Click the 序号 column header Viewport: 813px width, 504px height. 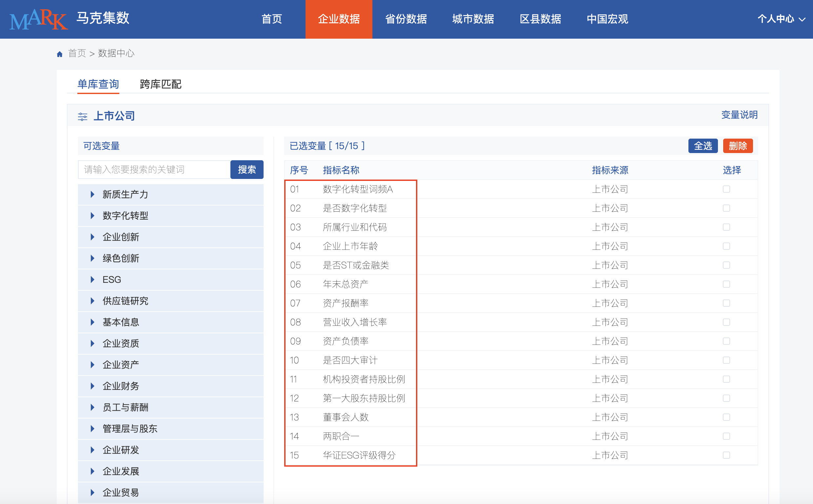[299, 170]
